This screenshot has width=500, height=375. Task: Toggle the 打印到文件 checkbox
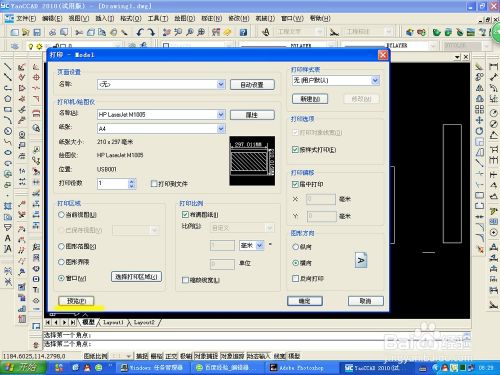click(154, 184)
